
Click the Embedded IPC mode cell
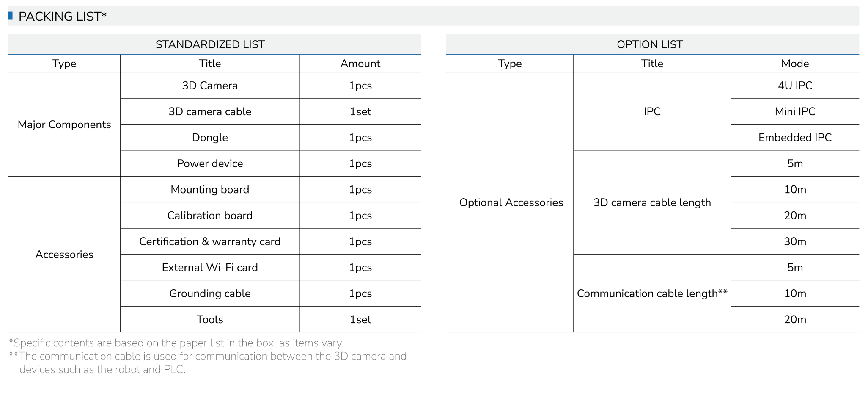(794, 138)
